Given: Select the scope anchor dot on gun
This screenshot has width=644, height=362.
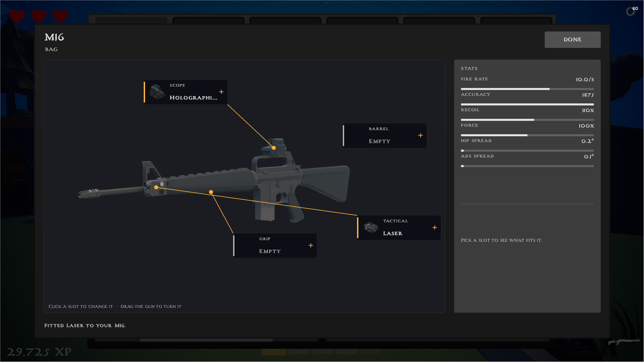Looking at the screenshot, I should pos(274,148).
